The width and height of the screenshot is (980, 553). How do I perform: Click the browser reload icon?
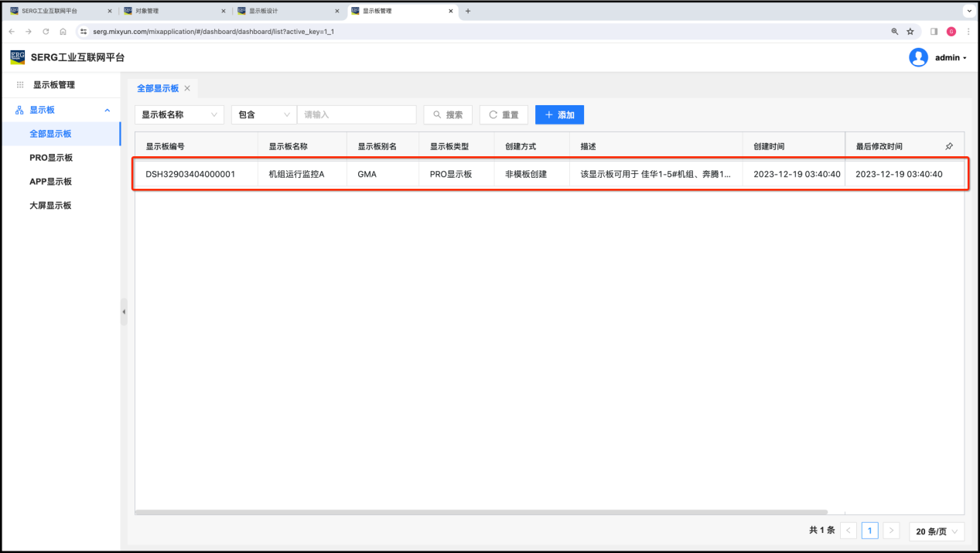point(46,32)
